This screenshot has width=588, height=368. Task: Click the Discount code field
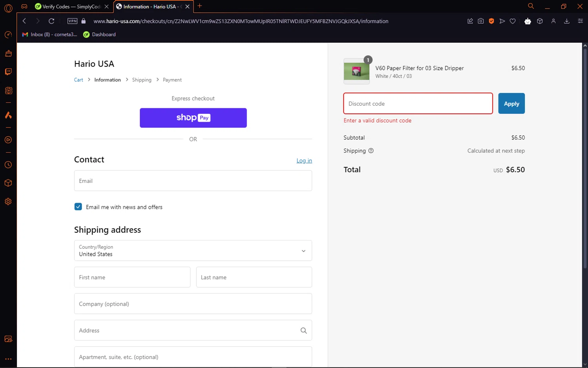[x=418, y=104]
